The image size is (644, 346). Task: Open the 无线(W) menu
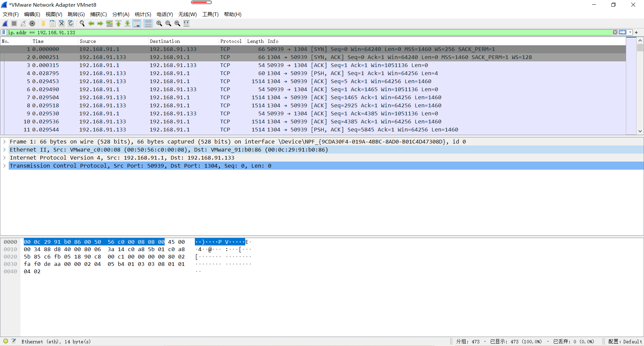pos(187,14)
